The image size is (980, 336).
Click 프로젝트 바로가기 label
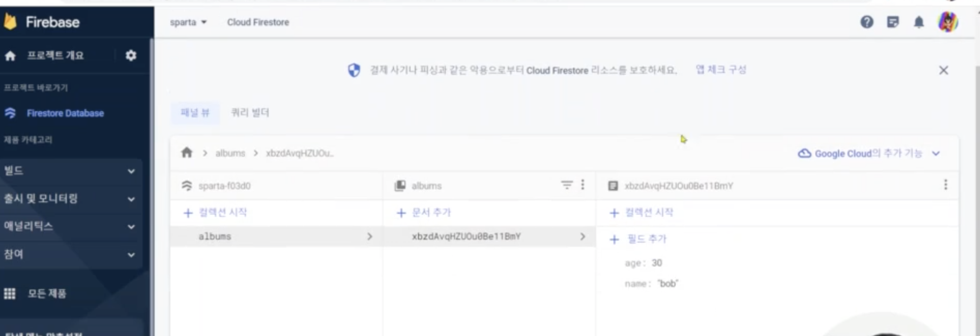(x=36, y=88)
